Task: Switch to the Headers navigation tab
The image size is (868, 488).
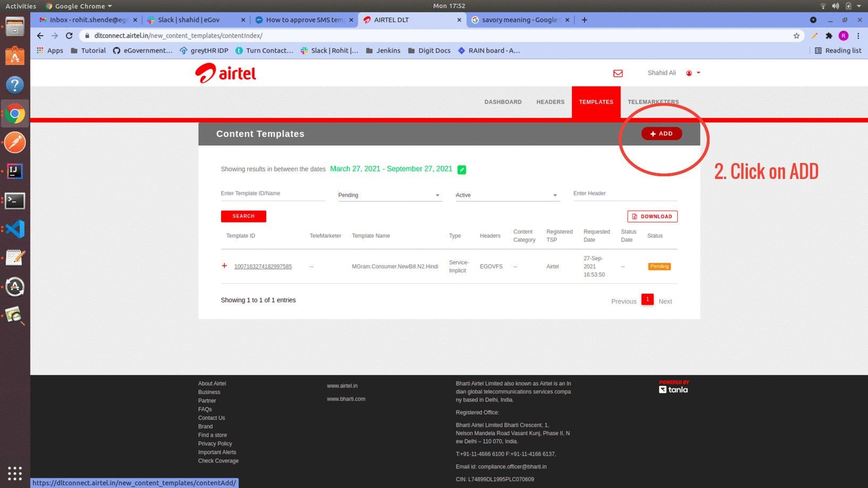Action: tap(550, 102)
